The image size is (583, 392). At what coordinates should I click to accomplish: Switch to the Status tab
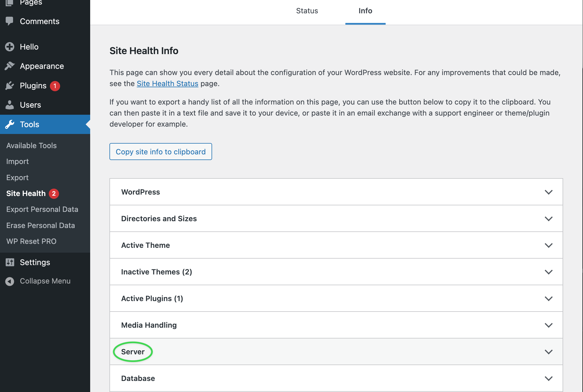pyautogui.click(x=307, y=11)
